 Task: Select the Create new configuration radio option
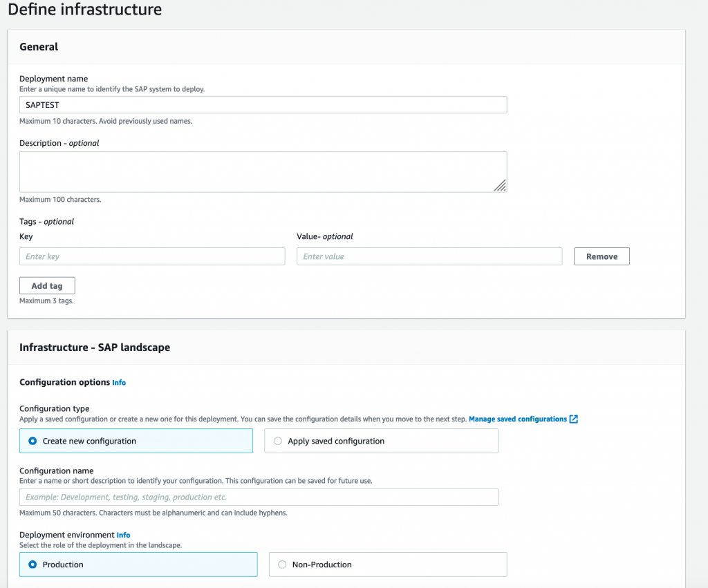pos(32,441)
